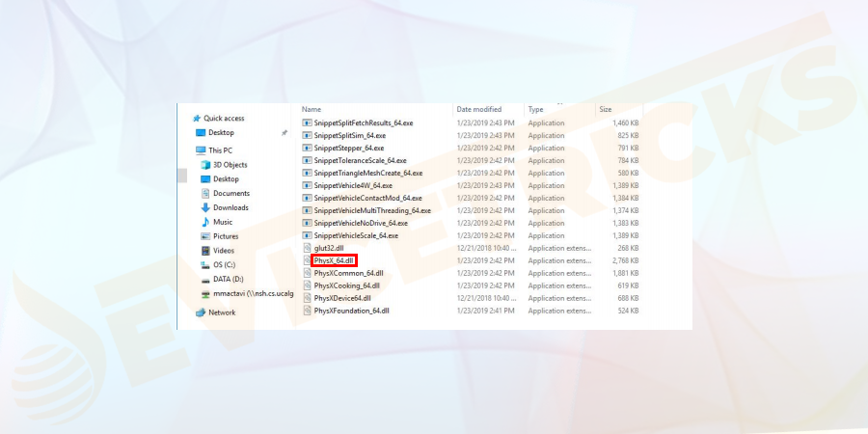Select the glut32.dll file name
Image resolution: width=868 pixels, height=434 pixels.
click(329, 248)
